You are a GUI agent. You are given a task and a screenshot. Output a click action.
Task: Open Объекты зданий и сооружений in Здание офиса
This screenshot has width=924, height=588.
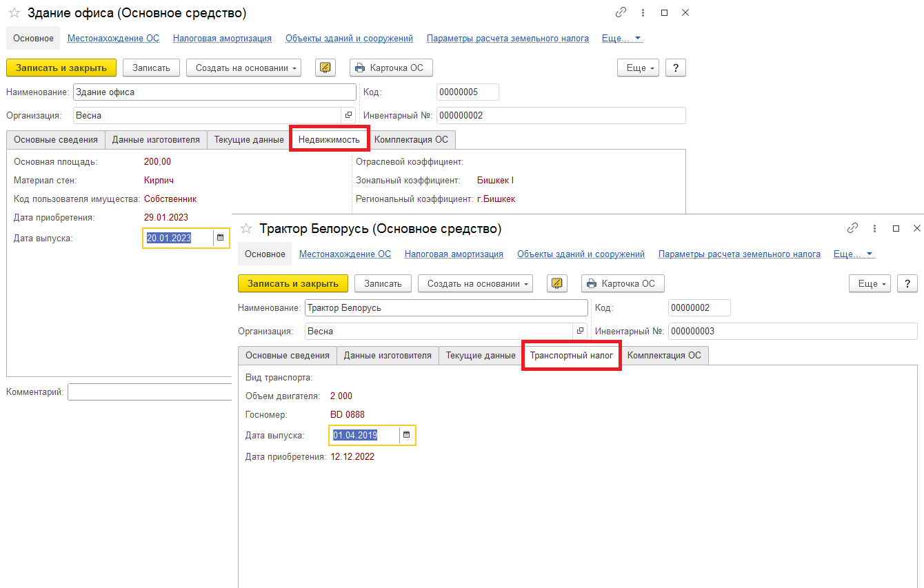[349, 39]
